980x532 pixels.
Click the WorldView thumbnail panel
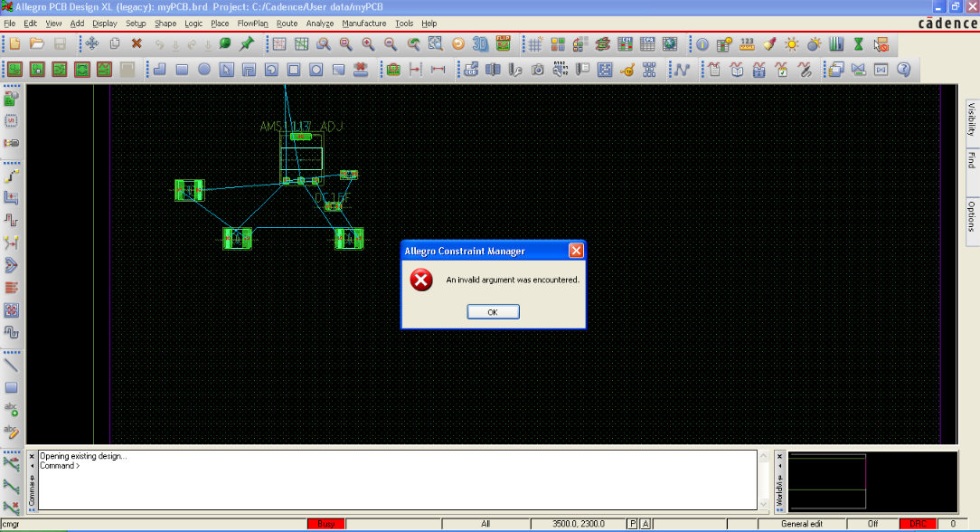pos(872,481)
